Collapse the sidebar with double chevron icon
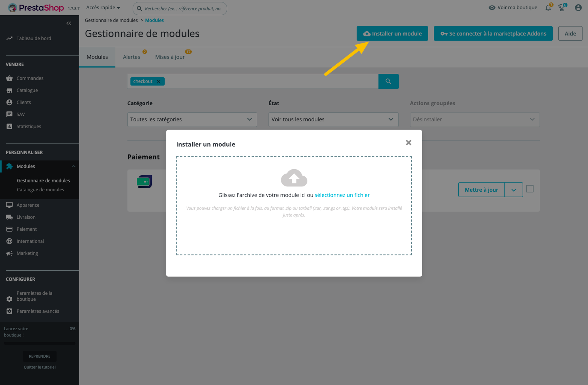 pos(69,23)
